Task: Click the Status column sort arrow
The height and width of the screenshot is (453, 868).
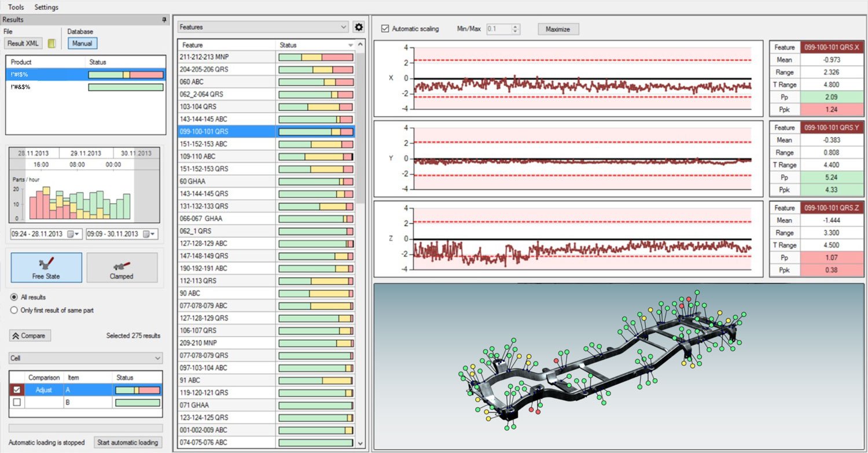Action: [350, 45]
